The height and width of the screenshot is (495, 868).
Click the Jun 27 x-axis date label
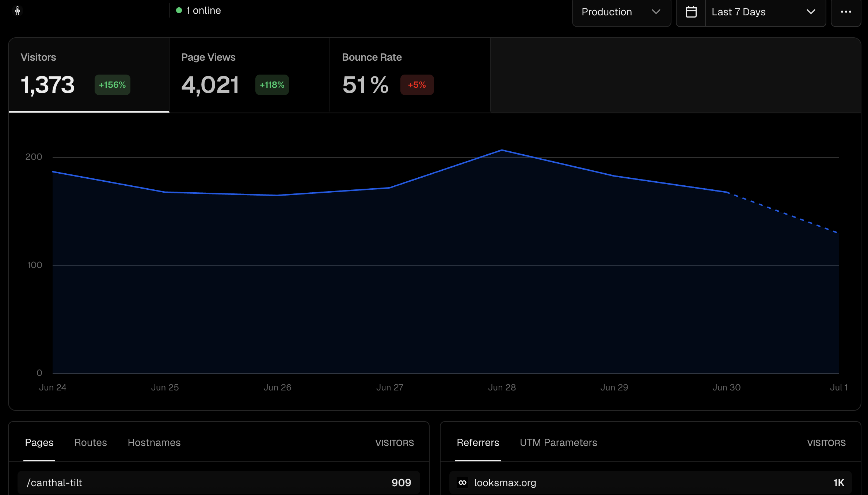pyautogui.click(x=390, y=388)
